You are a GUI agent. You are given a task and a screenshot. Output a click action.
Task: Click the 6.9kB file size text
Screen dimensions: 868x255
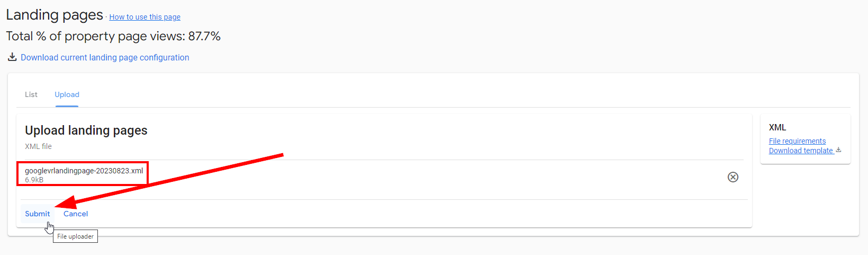click(x=34, y=180)
